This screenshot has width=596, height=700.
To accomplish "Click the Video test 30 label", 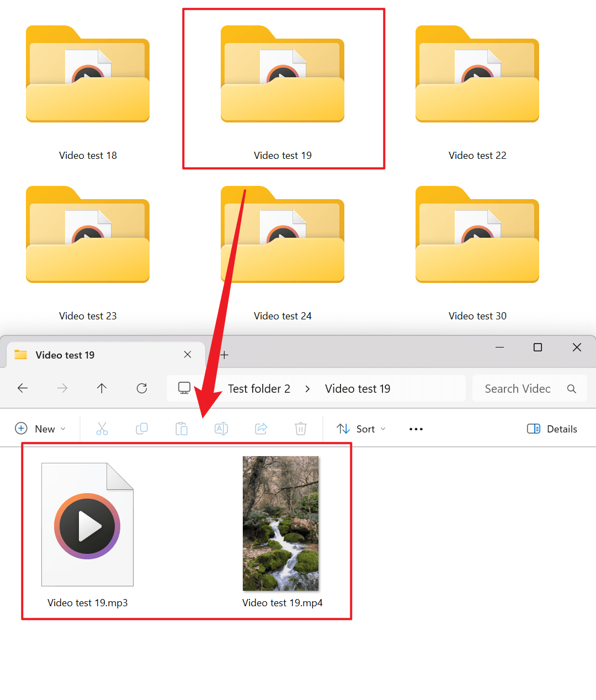I will [477, 316].
